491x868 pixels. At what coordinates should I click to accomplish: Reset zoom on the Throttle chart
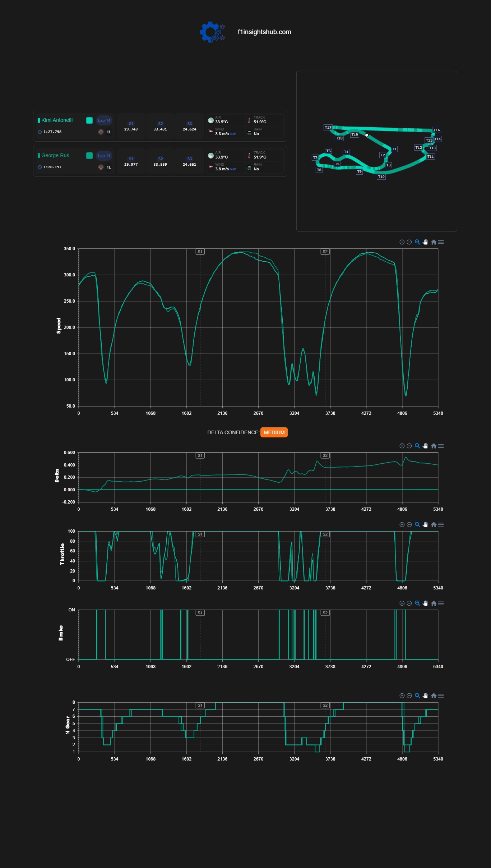click(x=434, y=525)
